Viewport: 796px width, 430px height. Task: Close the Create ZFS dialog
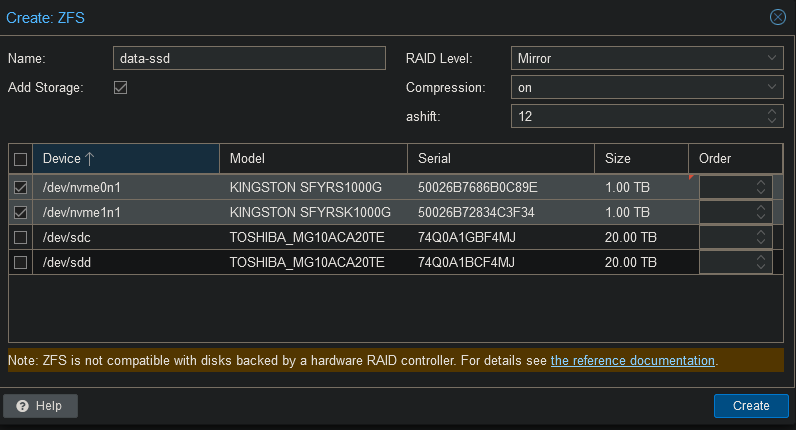click(x=777, y=17)
